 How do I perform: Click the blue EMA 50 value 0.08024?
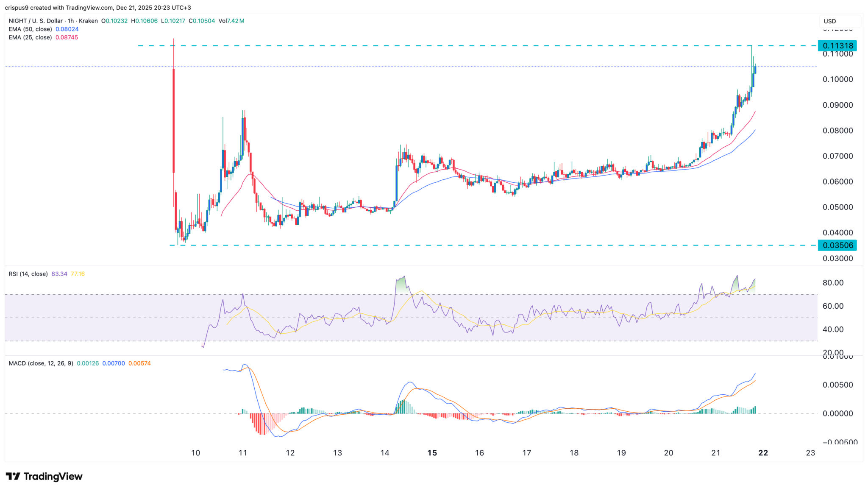(x=67, y=29)
